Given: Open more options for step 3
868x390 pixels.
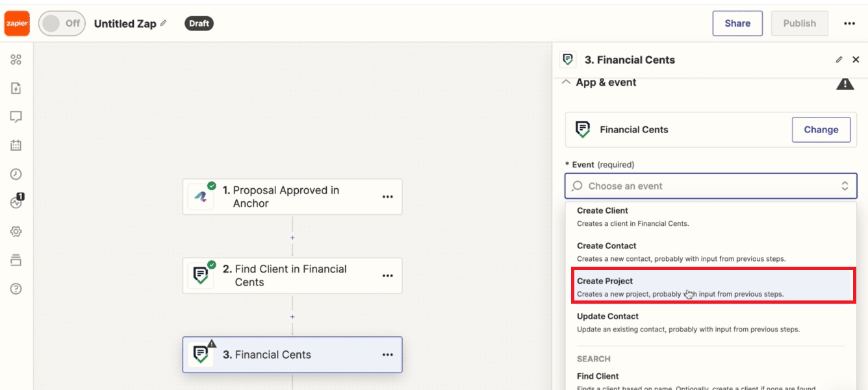Looking at the screenshot, I should point(388,354).
